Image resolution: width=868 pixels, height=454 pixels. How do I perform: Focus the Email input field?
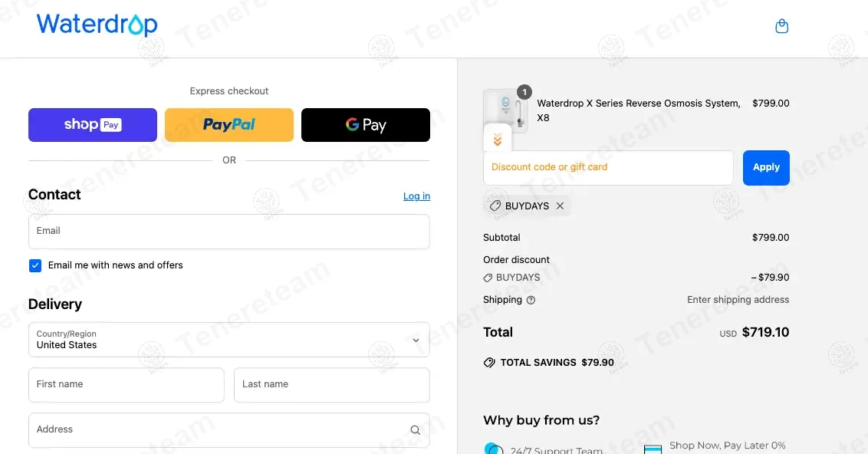tap(229, 232)
